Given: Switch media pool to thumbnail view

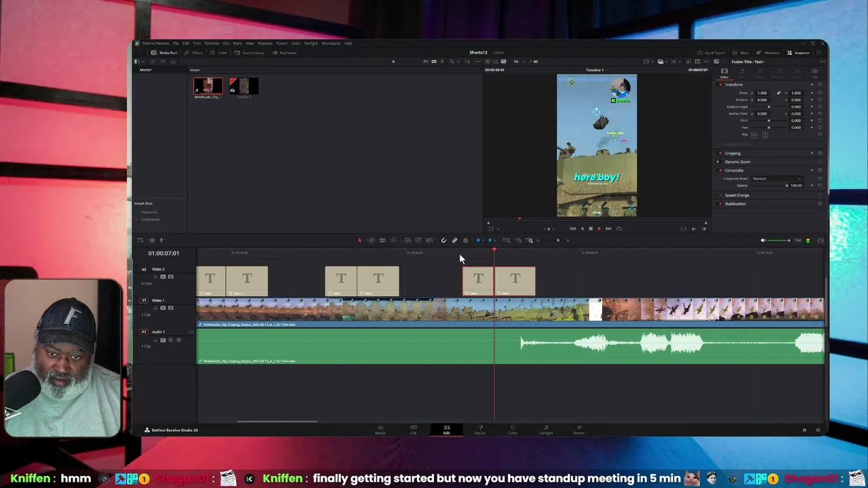Looking at the screenshot, I should [434, 62].
